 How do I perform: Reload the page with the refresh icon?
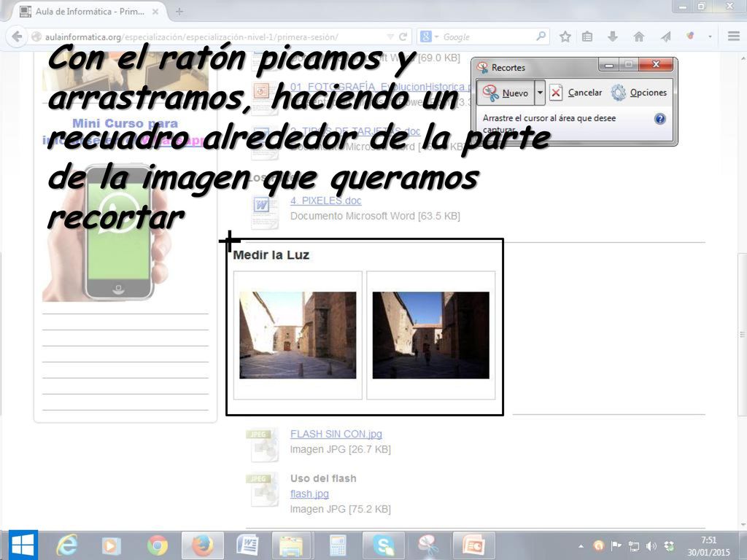403,36
